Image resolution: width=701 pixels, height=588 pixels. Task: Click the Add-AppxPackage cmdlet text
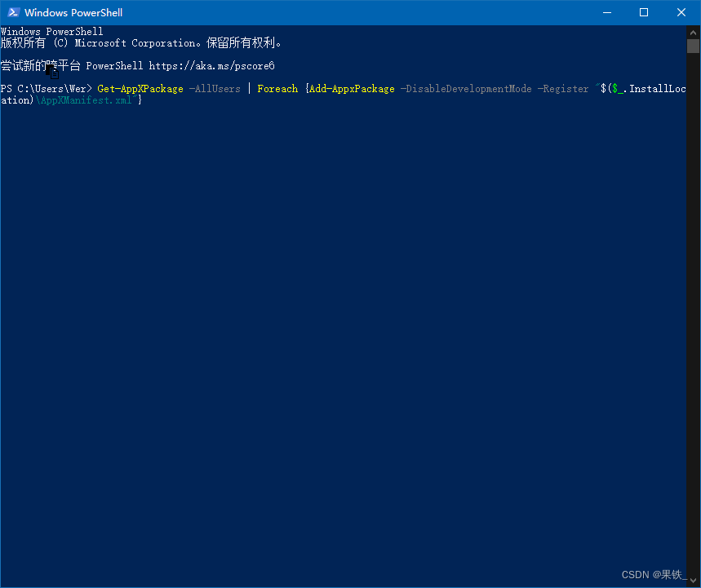click(x=352, y=89)
